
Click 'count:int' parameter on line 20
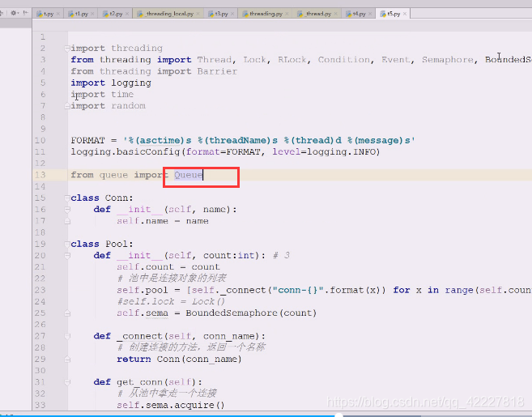[x=229, y=255]
